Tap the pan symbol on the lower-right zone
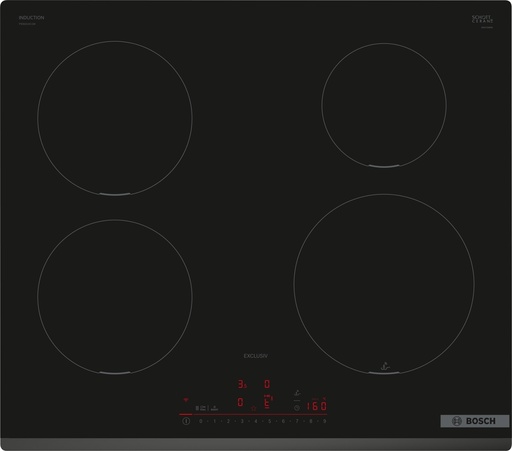This screenshot has width=512, height=451. coord(385,366)
